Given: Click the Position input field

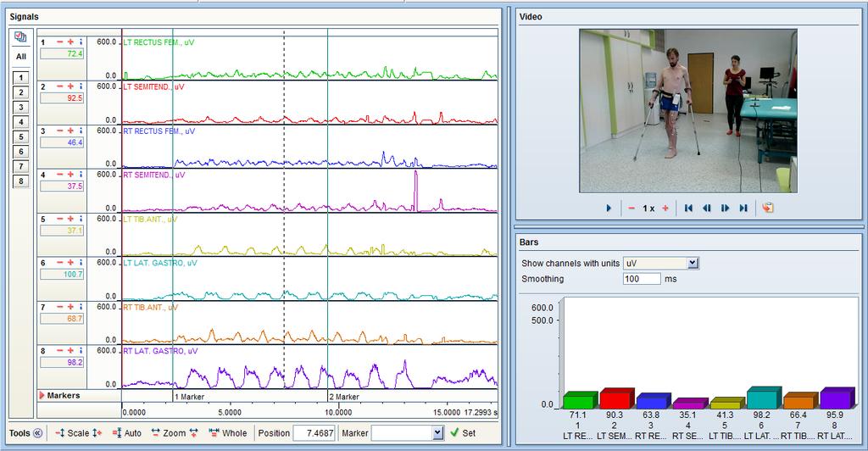Looking at the screenshot, I should coord(314,433).
